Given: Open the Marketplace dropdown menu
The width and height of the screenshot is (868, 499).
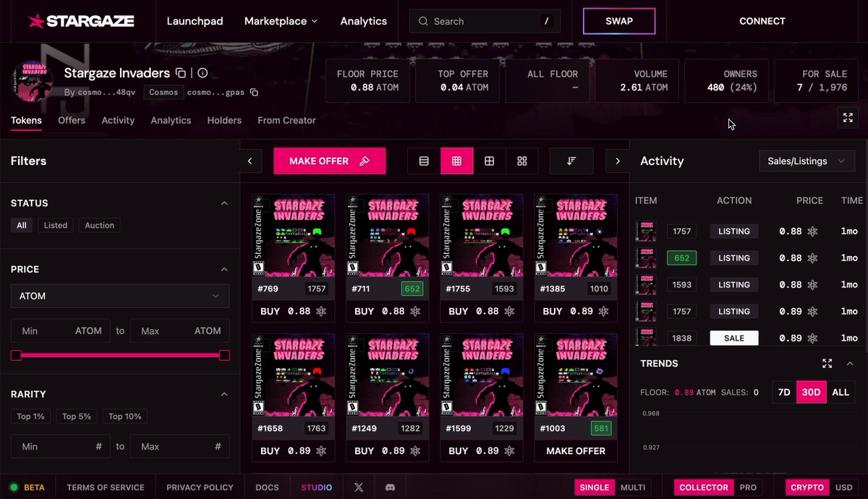Looking at the screenshot, I should coord(281,21).
